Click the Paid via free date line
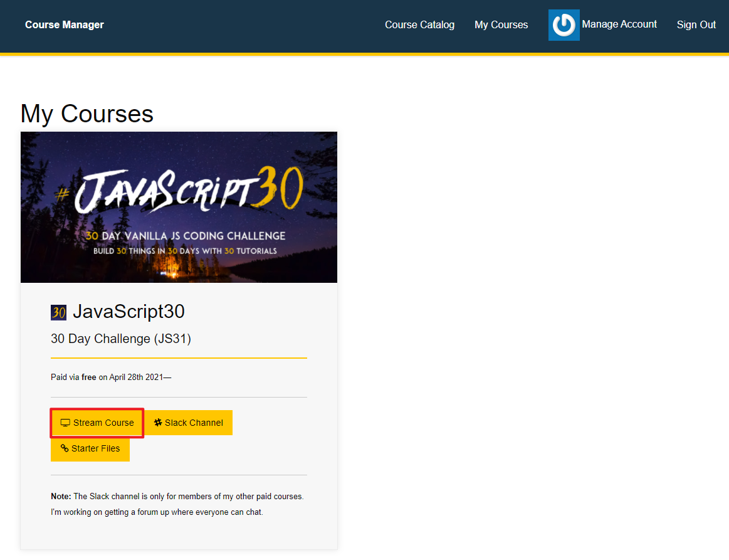729x560 pixels. pyautogui.click(x=111, y=378)
